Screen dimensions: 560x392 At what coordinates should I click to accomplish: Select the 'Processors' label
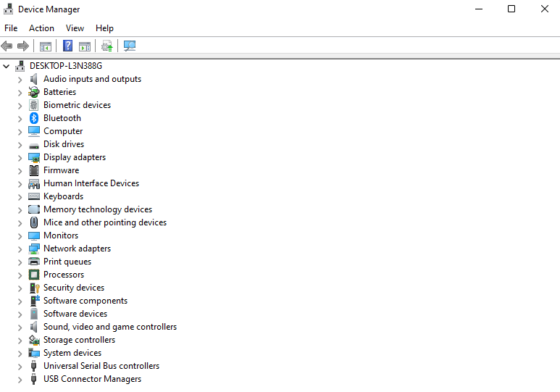pyautogui.click(x=64, y=275)
